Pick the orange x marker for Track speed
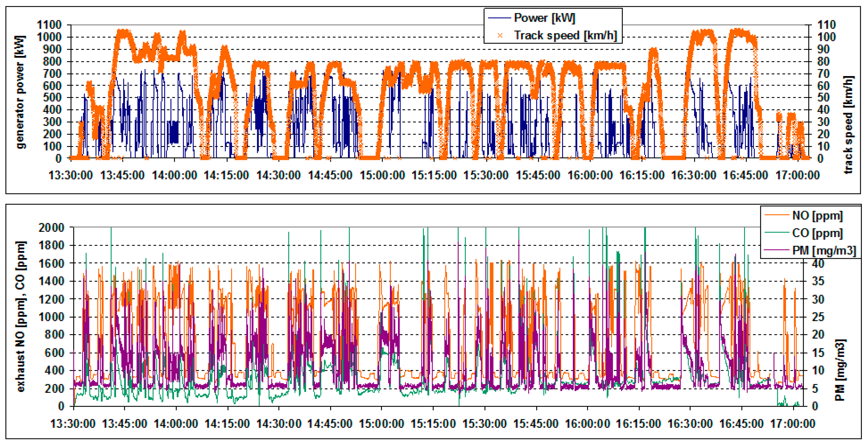868x445 pixels. pos(500,35)
